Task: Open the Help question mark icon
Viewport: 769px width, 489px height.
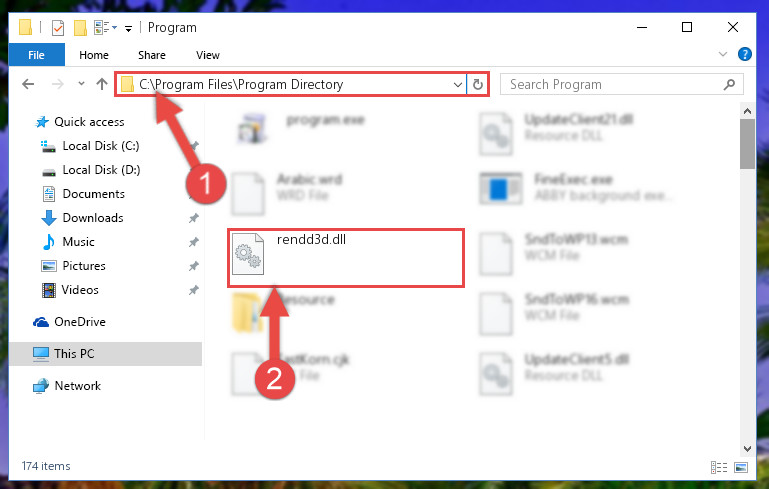Action: pyautogui.click(x=744, y=54)
